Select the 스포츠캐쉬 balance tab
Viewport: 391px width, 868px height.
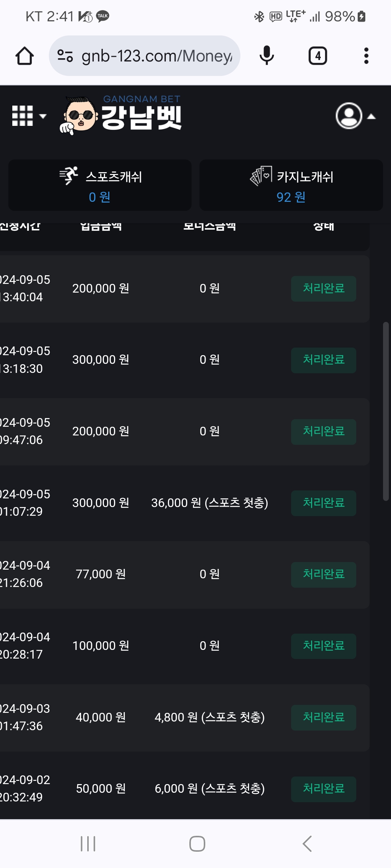coord(100,185)
